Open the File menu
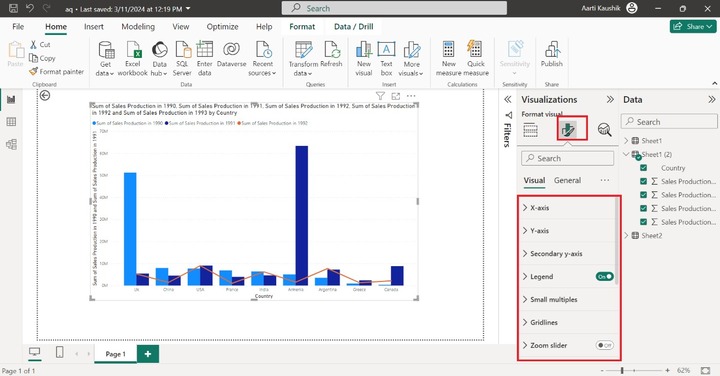The image size is (720, 376). click(18, 27)
